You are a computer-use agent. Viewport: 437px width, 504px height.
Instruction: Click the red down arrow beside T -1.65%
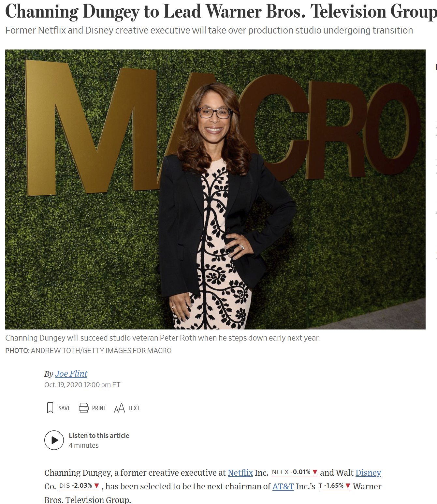pyautogui.click(x=348, y=486)
